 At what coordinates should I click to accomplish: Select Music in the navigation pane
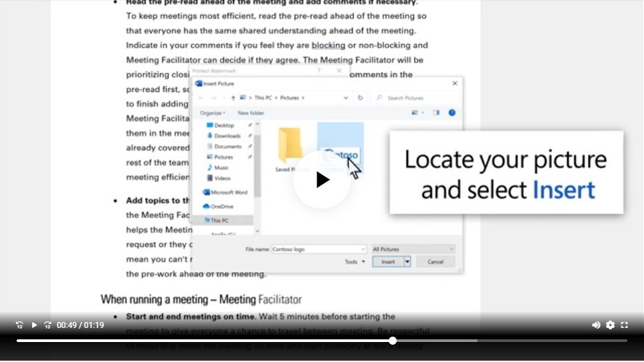click(x=221, y=167)
